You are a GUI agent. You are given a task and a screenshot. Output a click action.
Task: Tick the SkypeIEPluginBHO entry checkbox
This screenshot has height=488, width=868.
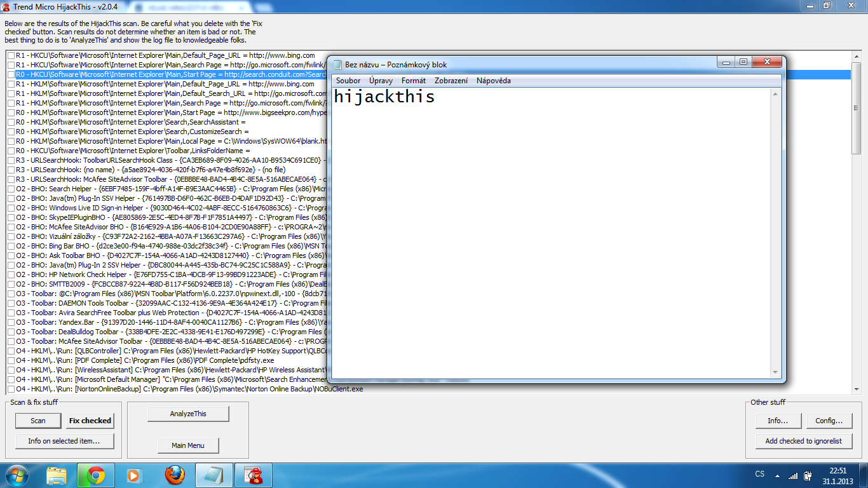[x=11, y=217]
